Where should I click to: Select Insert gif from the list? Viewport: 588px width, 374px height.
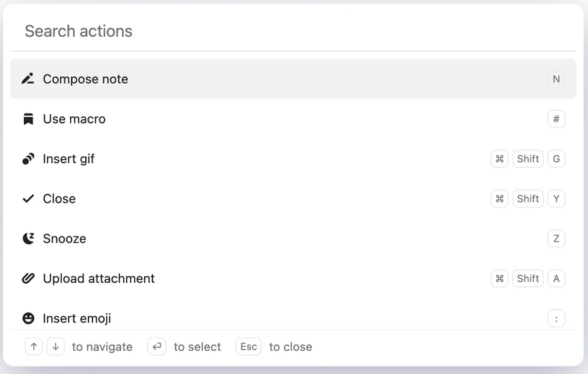click(x=69, y=159)
